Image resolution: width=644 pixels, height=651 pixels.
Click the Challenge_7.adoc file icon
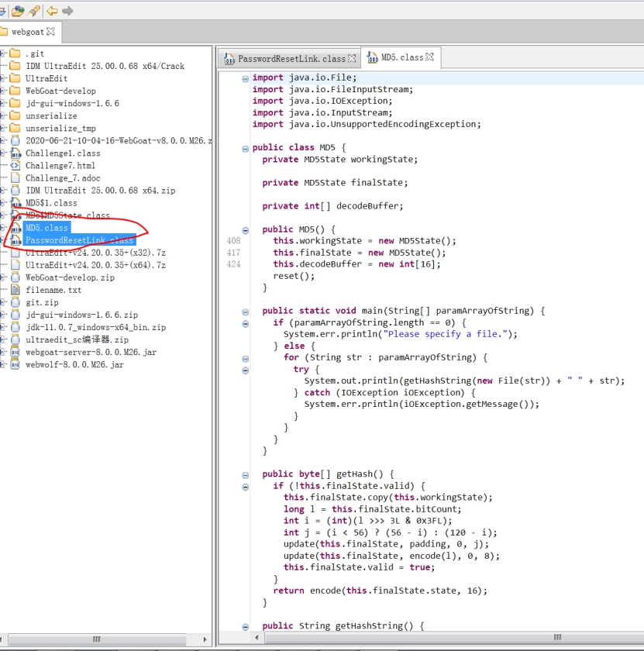click(15, 178)
